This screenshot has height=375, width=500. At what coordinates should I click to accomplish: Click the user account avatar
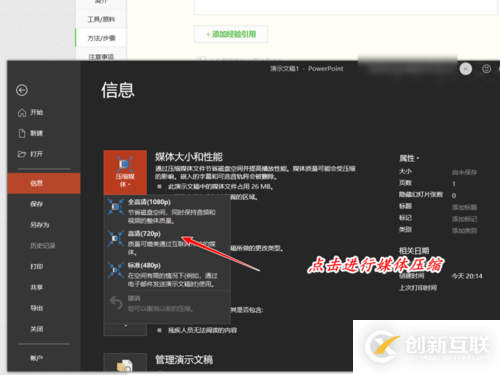coord(466,69)
